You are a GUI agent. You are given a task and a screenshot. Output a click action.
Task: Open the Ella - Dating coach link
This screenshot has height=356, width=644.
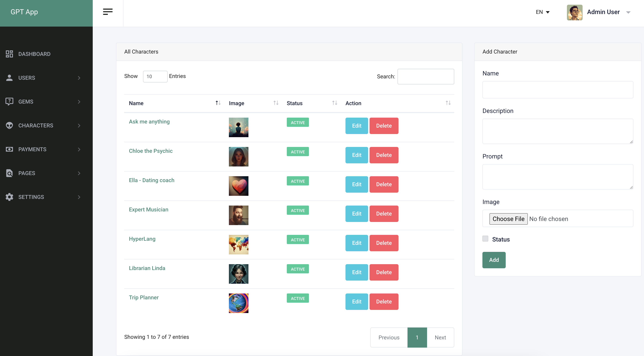click(151, 180)
